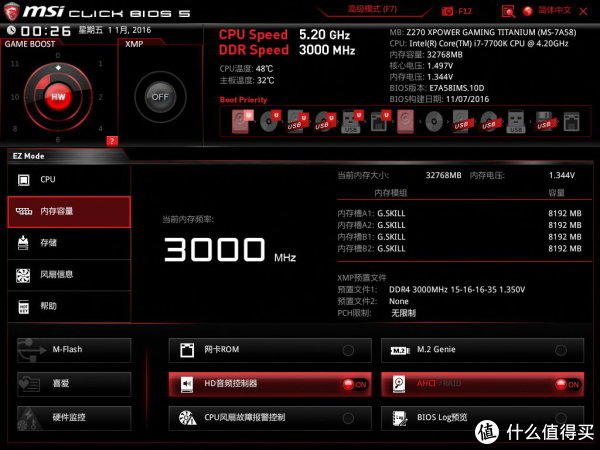Click the 00:26 system clock

point(46,31)
